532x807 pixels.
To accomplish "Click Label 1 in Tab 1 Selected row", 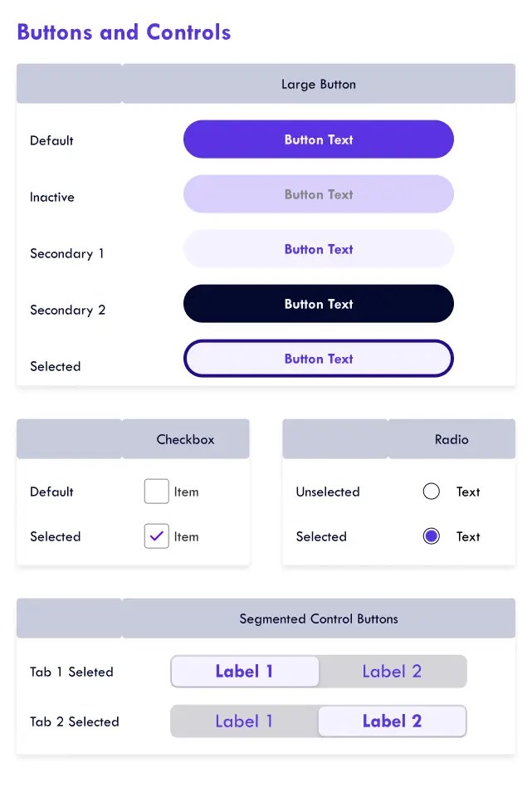I will pos(245,671).
